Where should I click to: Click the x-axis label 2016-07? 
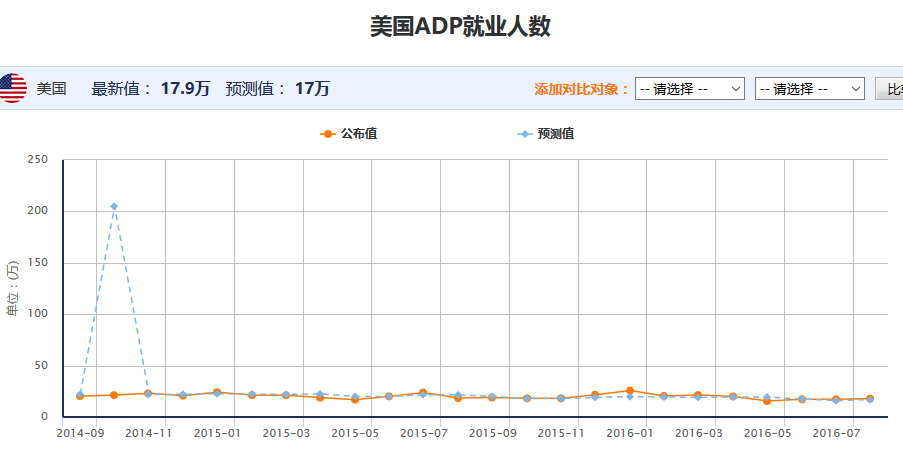point(836,433)
